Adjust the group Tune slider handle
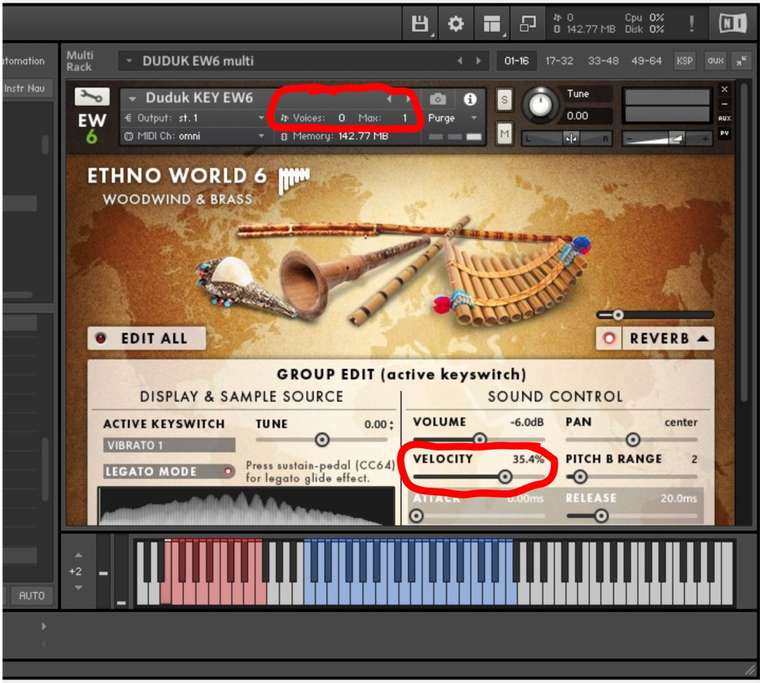 [x=322, y=440]
